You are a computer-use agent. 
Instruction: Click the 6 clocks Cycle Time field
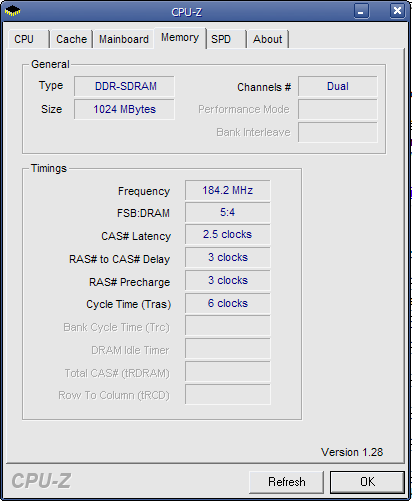pos(228,303)
